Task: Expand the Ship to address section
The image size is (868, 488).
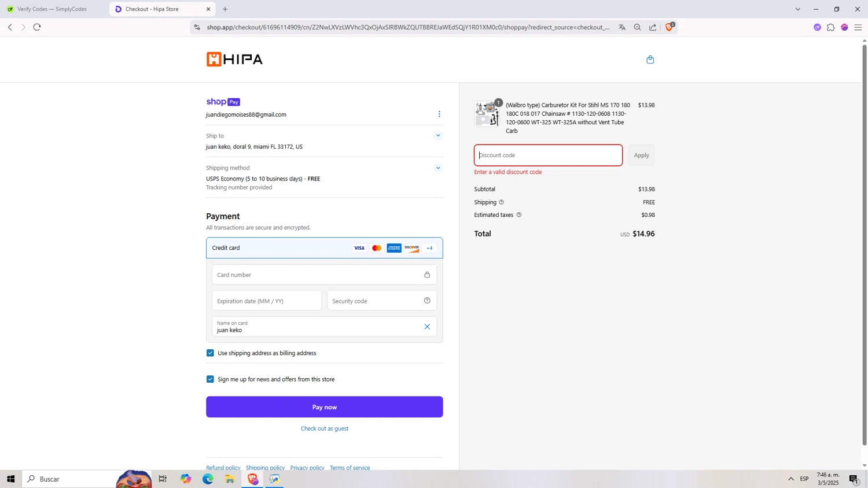Action: pyautogui.click(x=438, y=136)
